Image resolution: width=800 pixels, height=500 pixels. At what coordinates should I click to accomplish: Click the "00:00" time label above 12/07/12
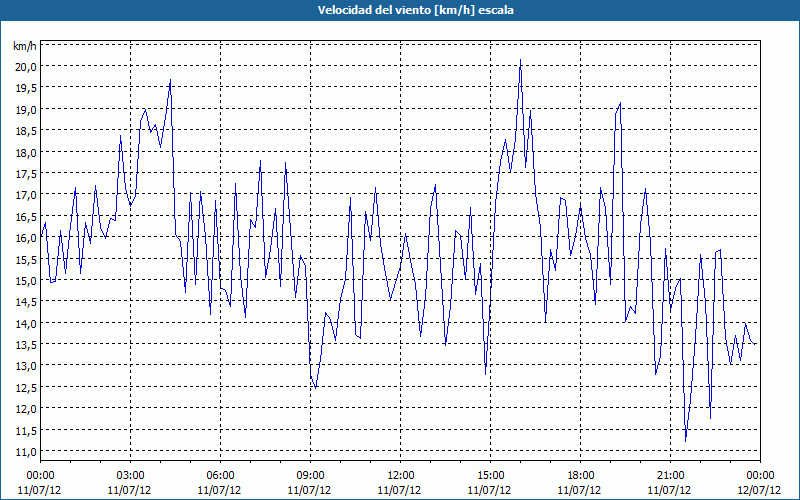pyautogui.click(x=760, y=476)
